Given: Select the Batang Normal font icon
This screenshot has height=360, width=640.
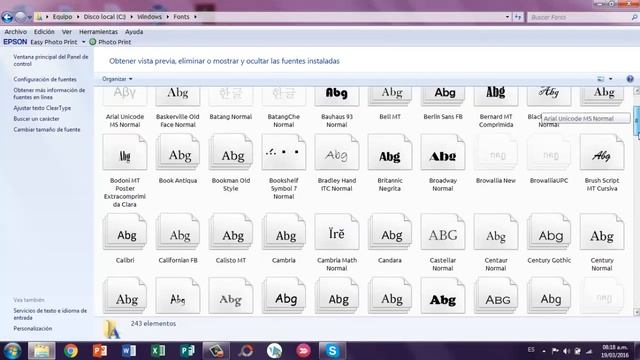Looking at the screenshot, I should (x=231, y=96).
